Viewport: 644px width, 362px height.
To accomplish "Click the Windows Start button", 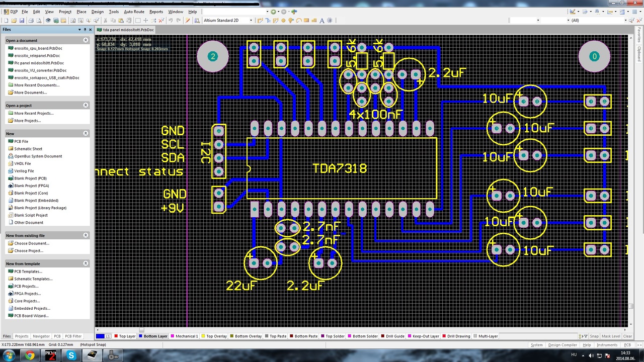I will [9, 355].
